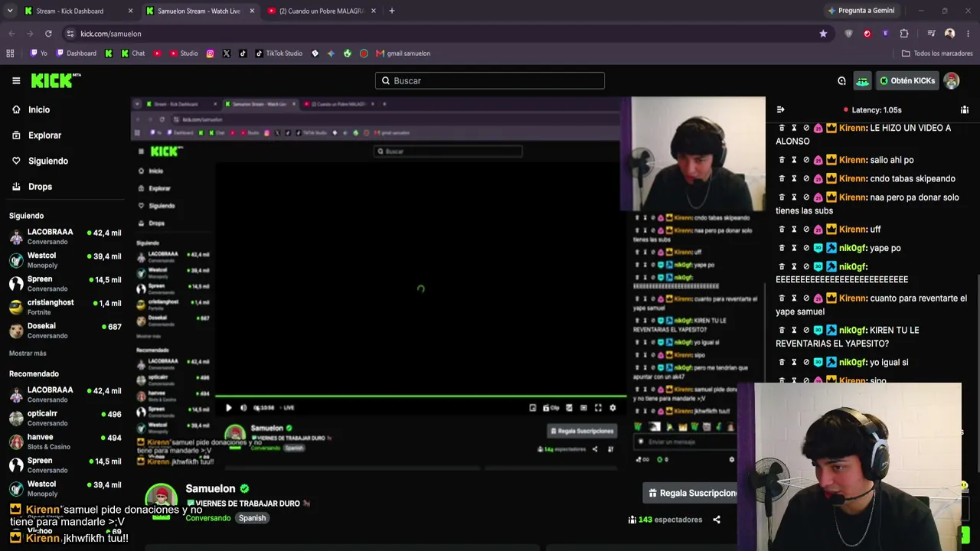This screenshot has width=980, height=551.
Task: Open the Bitwarden shield extension icon
Action: (849, 34)
